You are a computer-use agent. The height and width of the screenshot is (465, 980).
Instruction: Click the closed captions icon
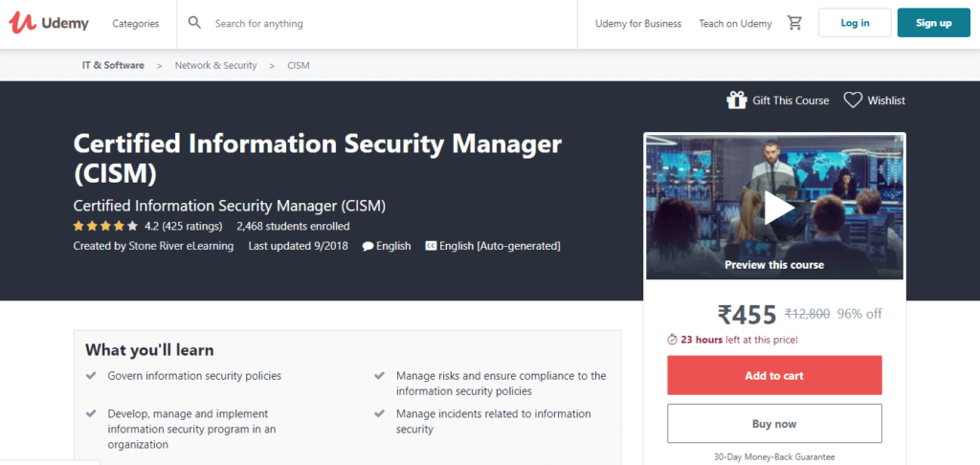(x=431, y=246)
